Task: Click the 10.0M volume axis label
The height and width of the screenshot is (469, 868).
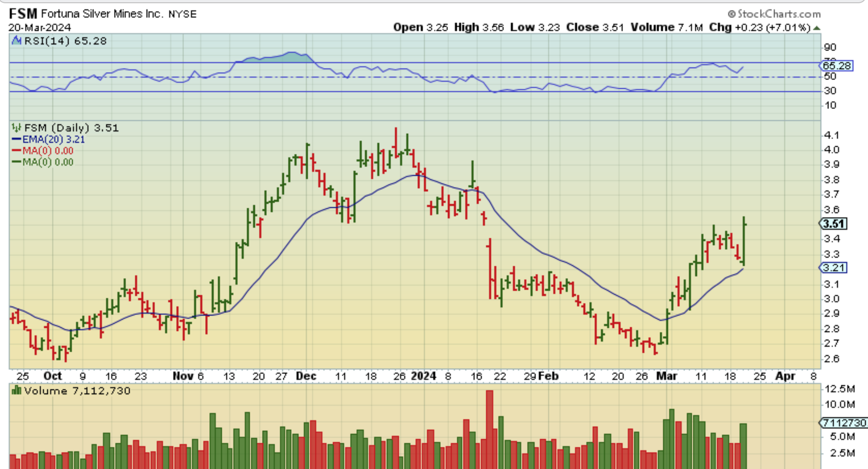Action: [839, 405]
